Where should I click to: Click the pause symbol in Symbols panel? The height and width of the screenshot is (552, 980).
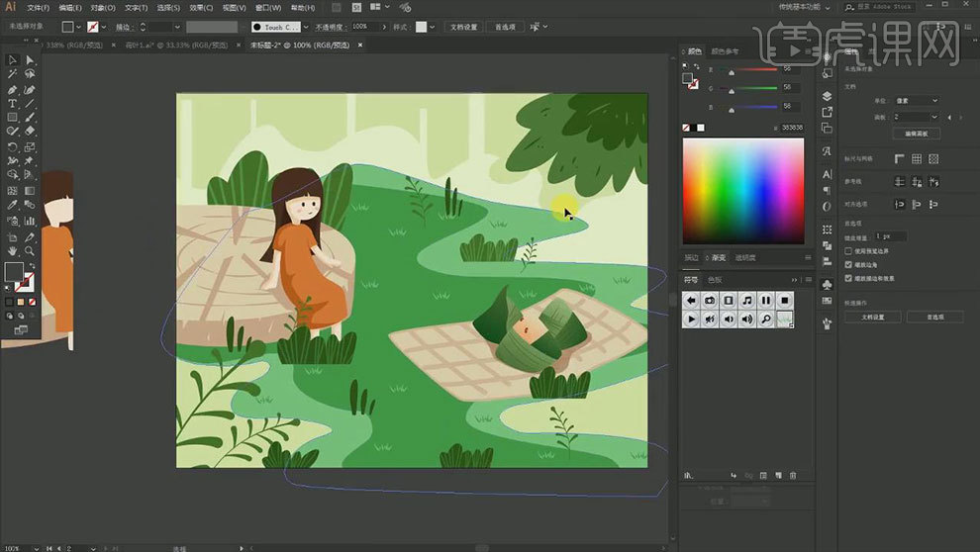click(x=766, y=301)
